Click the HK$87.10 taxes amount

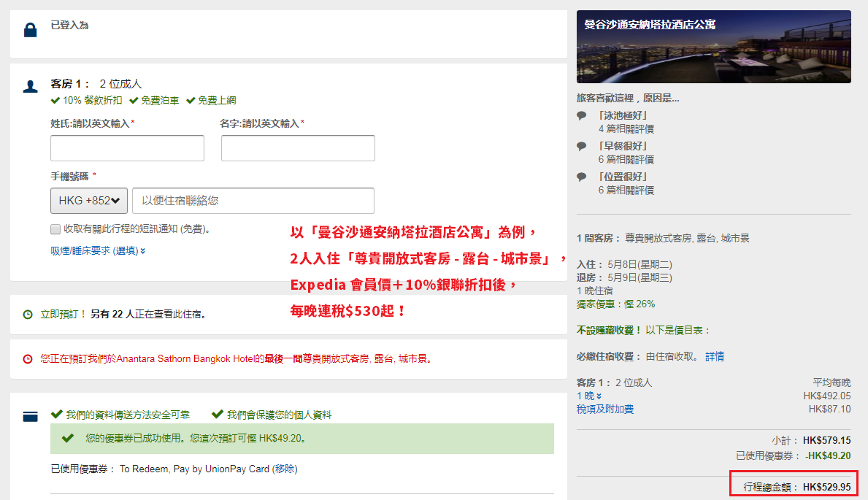830,409
